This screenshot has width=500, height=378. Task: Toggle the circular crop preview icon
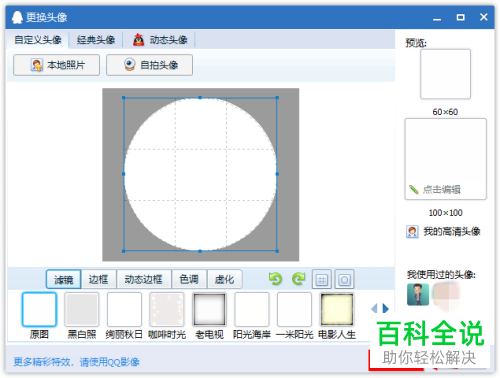point(344,279)
